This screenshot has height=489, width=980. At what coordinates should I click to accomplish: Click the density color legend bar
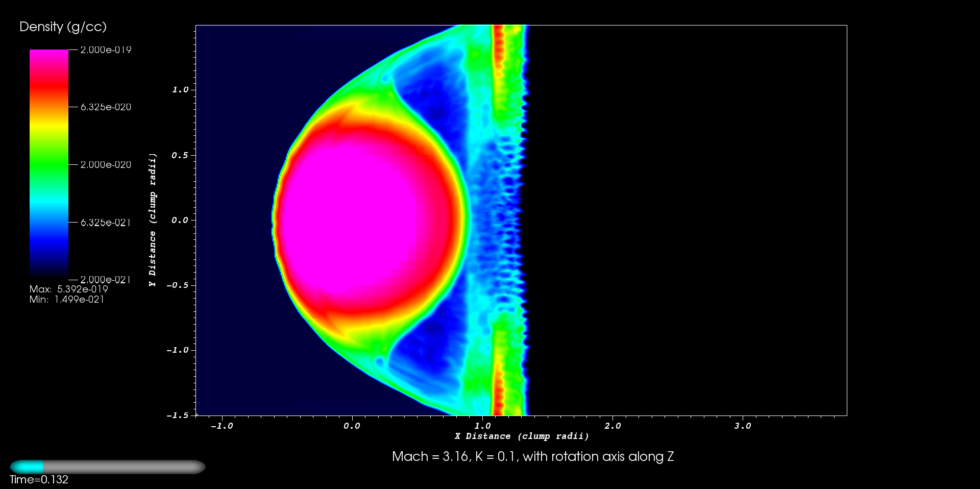click(49, 164)
